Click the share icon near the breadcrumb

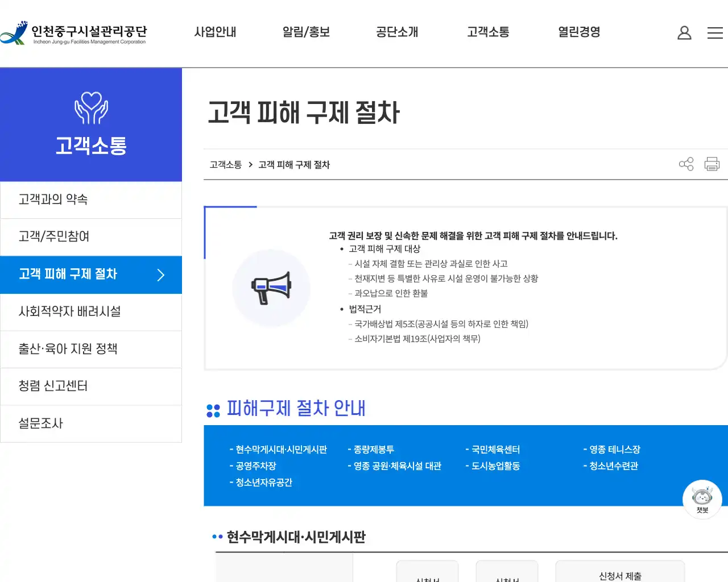[x=686, y=164]
